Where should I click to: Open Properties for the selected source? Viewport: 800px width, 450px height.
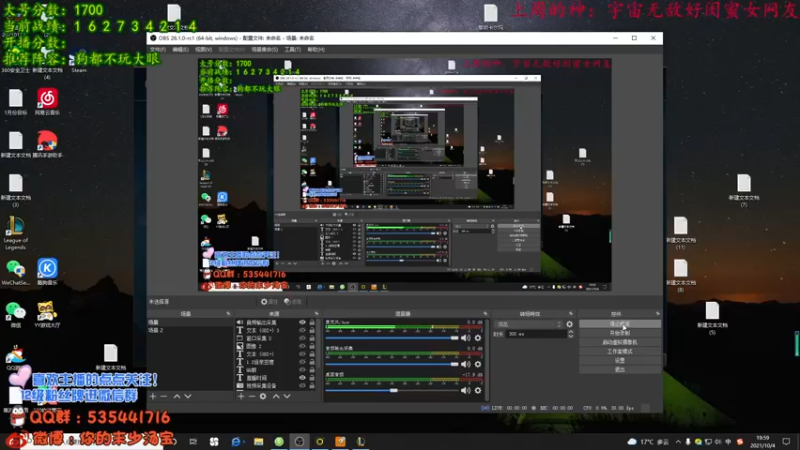(x=269, y=302)
